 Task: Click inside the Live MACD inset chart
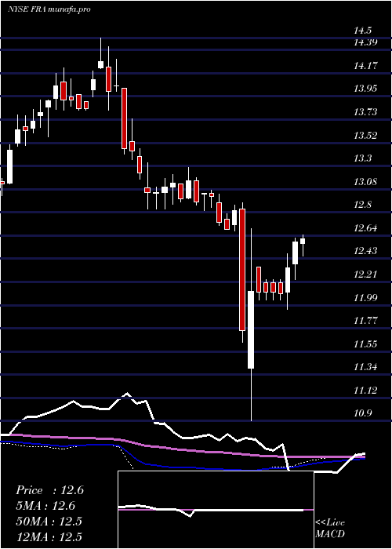tap(216, 510)
